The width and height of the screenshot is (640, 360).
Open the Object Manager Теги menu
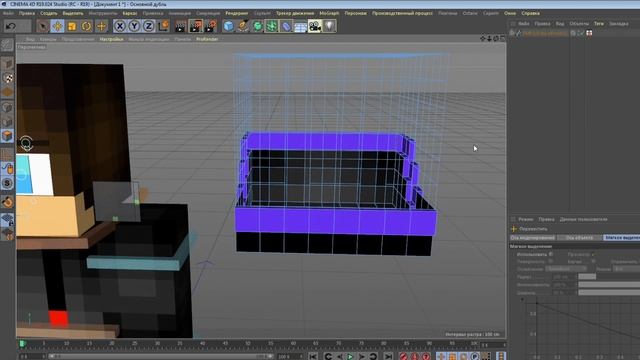pyautogui.click(x=599, y=23)
